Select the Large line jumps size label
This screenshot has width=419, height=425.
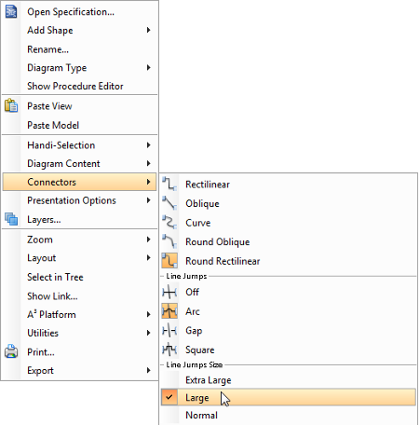click(197, 398)
